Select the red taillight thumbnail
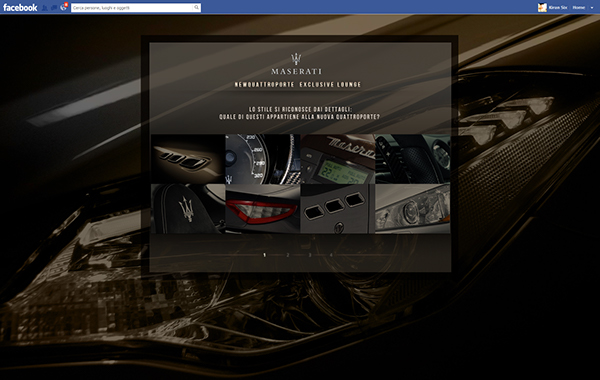Image resolution: width=600 pixels, height=380 pixels. (x=262, y=209)
